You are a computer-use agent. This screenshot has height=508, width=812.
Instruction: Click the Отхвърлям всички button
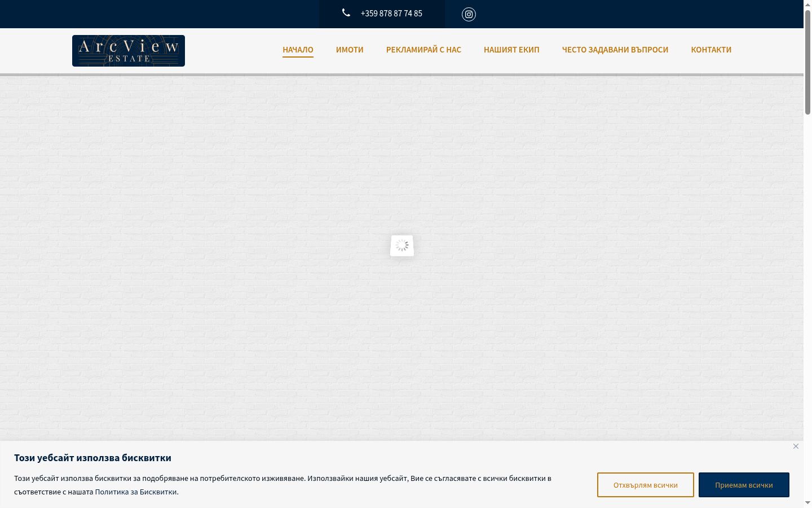(x=646, y=485)
